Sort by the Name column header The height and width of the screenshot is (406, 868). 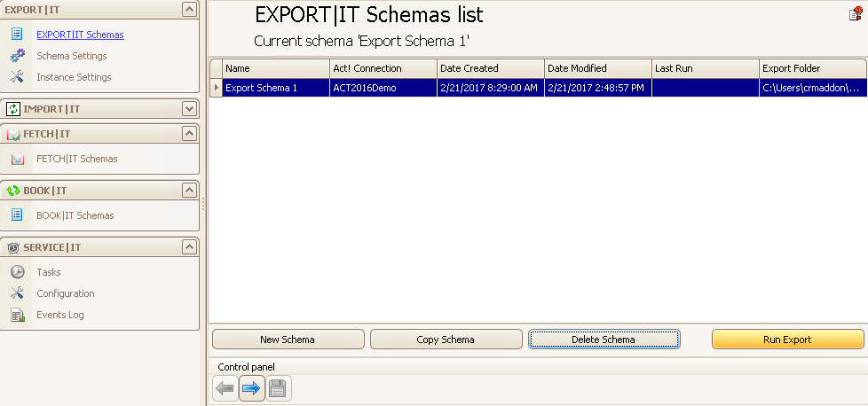(276, 68)
